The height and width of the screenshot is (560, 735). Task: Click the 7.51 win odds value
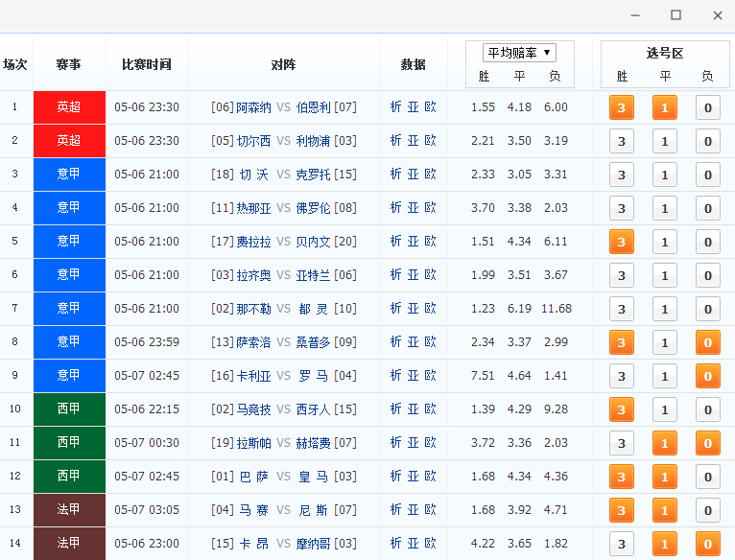point(483,375)
